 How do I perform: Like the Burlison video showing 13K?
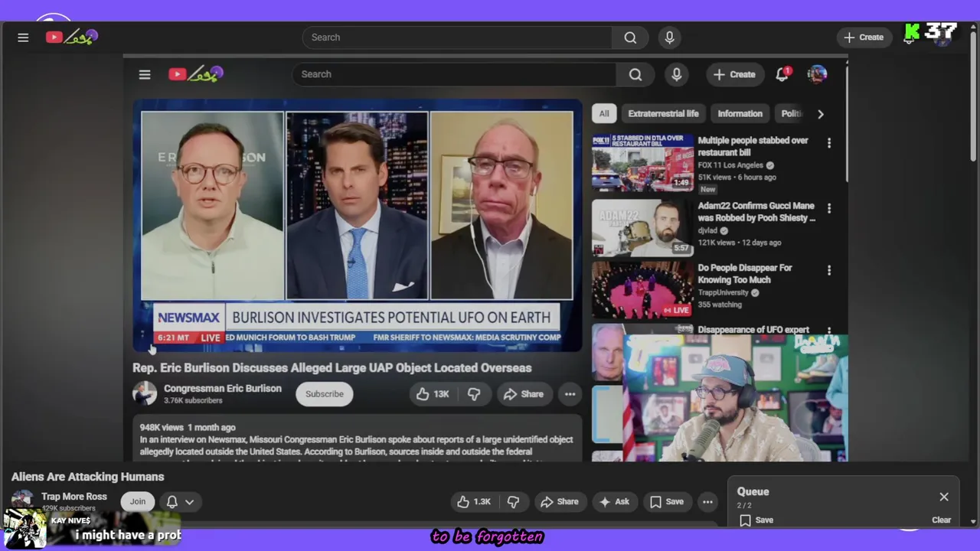(x=433, y=394)
